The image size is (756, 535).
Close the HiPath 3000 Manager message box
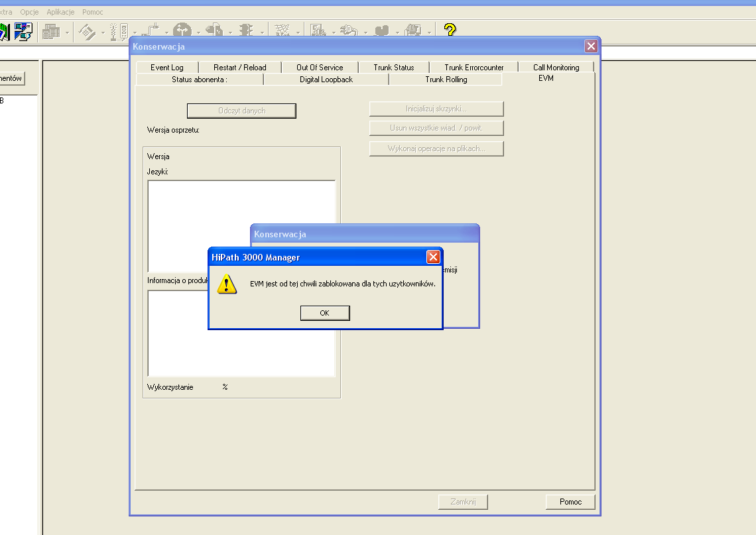coord(433,257)
